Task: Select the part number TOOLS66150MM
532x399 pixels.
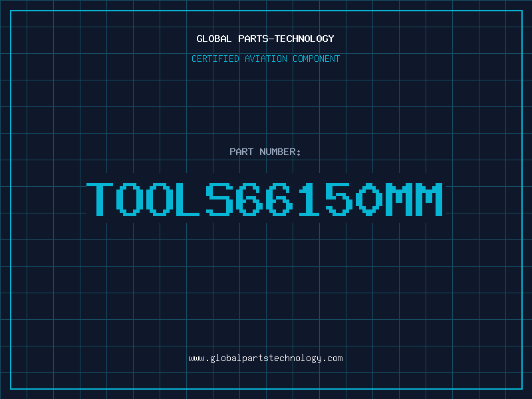Action: click(x=265, y=199)
